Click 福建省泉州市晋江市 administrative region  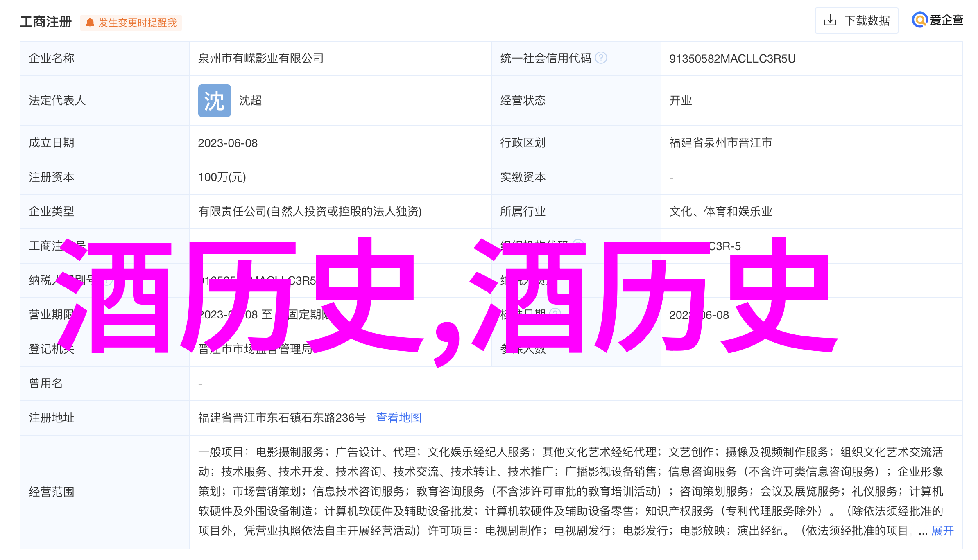pyautogui.click(x=721, y=143)
